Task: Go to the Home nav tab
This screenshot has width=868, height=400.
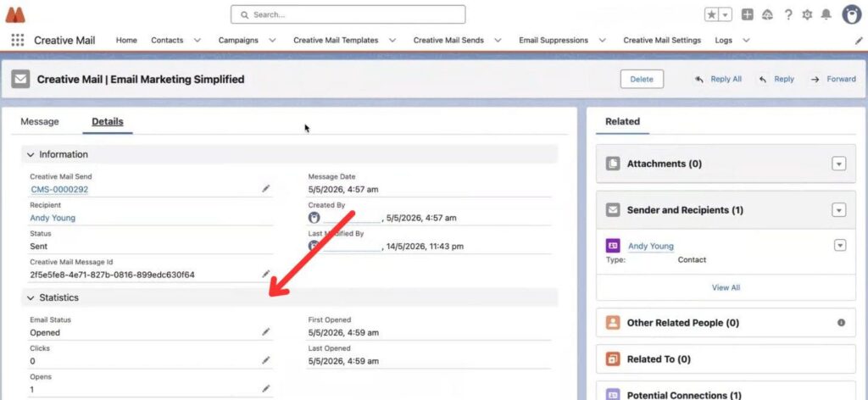Action: coord(126,41)
